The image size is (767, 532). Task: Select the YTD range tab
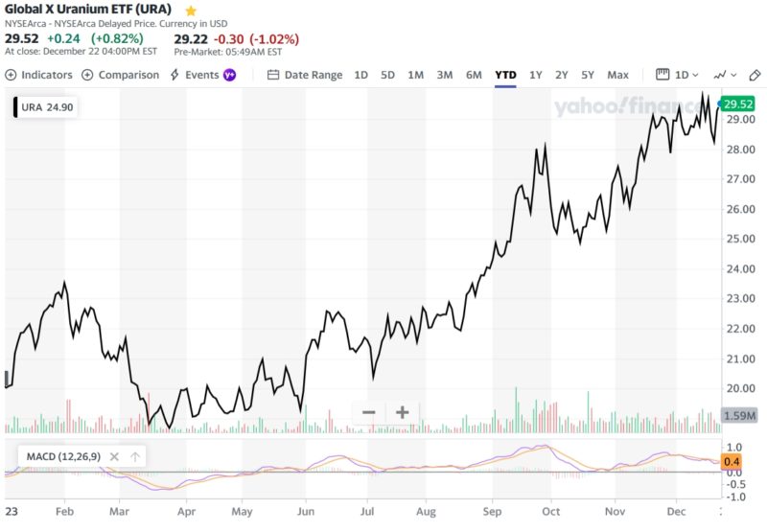505,75
